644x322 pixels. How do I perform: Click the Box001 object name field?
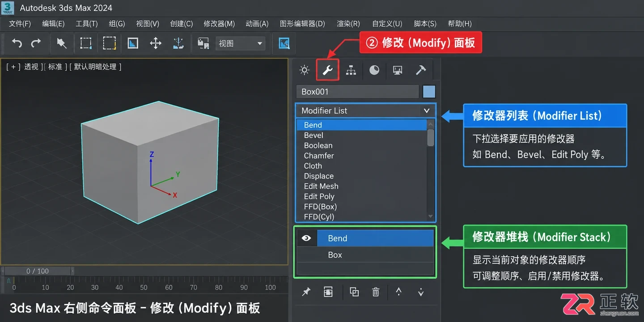357,92
